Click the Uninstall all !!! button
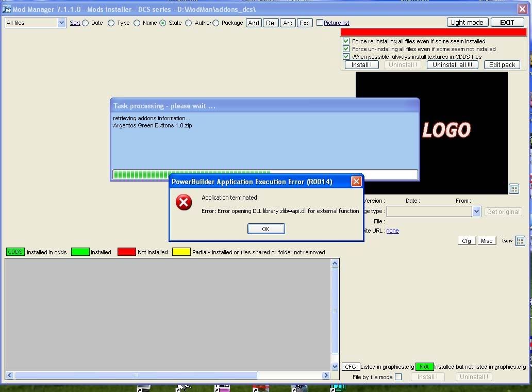 tap(452, 64)
